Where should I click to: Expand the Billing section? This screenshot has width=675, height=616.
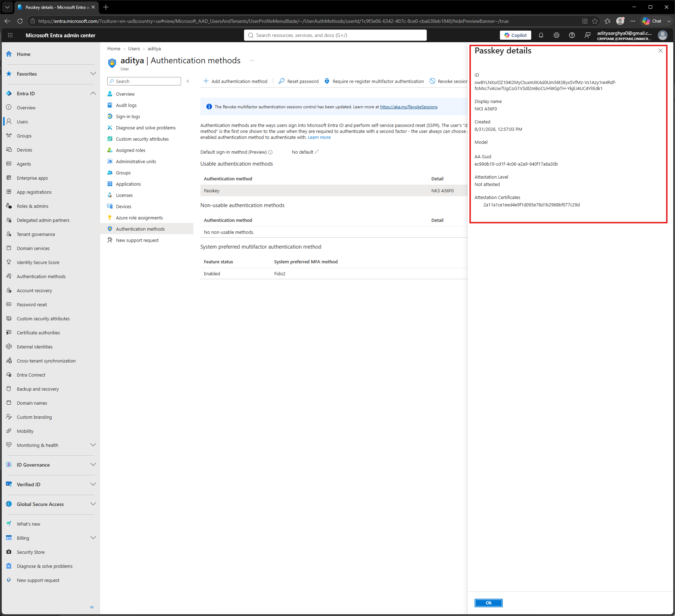tap(93, 538)
